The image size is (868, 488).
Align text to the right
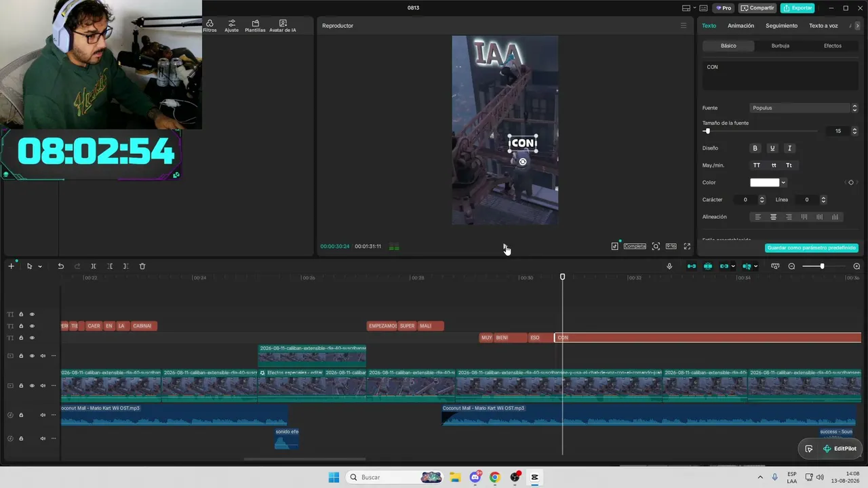click(x=789, y=217)
